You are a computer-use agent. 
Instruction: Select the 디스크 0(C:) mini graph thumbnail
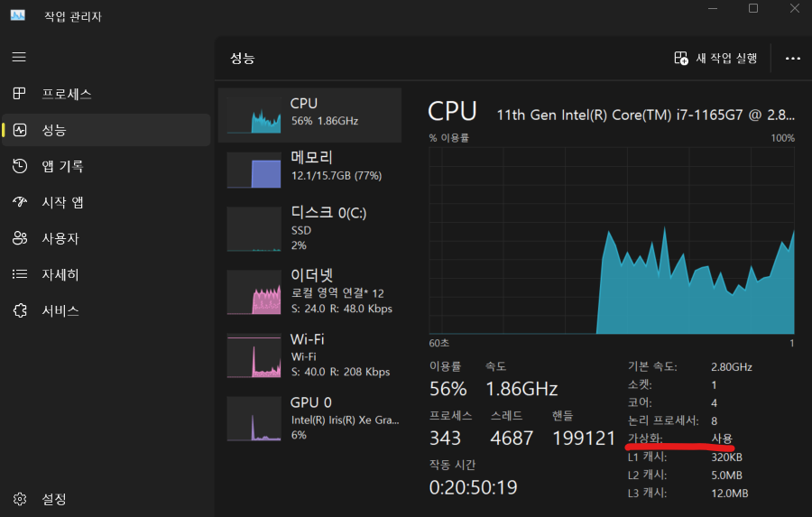click(254, 229)
